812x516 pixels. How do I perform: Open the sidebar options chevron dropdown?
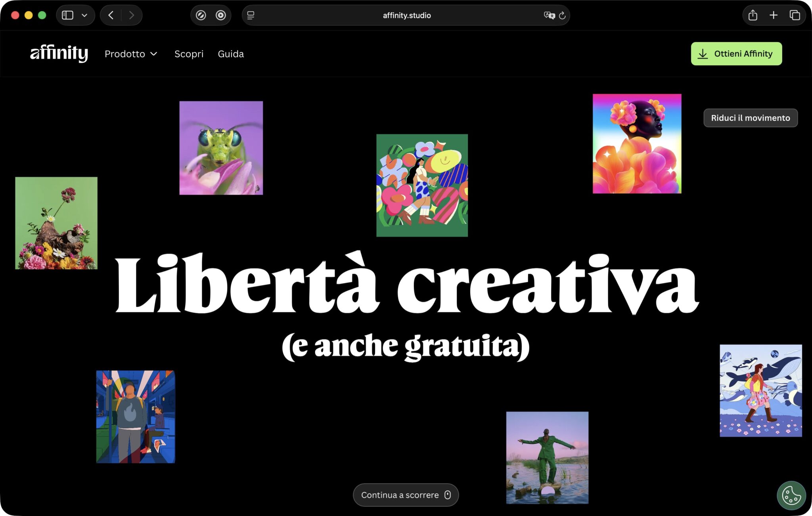[84, 15]
